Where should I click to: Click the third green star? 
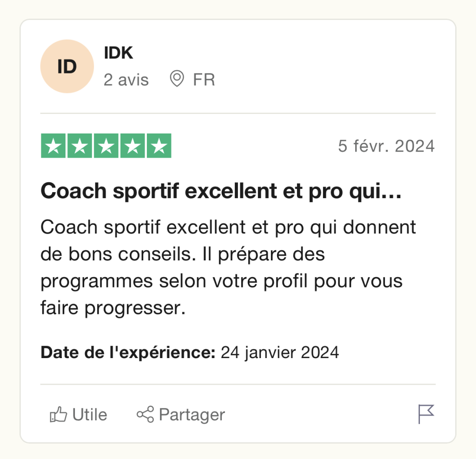click(106, 146)
